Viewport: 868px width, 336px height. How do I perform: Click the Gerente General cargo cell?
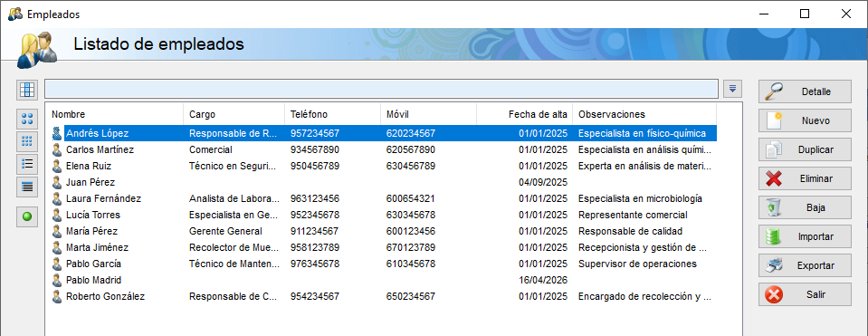coord(226,231)
